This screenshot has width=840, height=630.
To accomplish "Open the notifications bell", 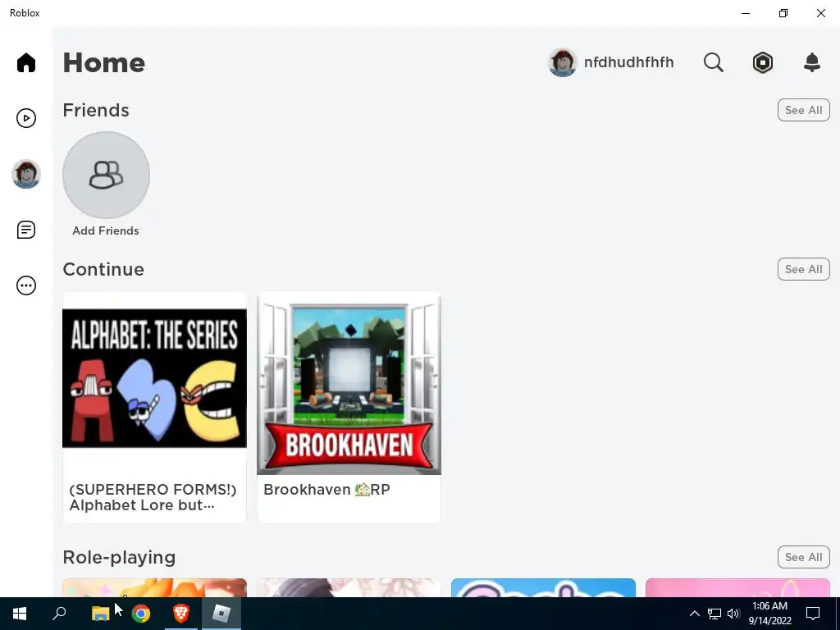I will tap(812, 62).
